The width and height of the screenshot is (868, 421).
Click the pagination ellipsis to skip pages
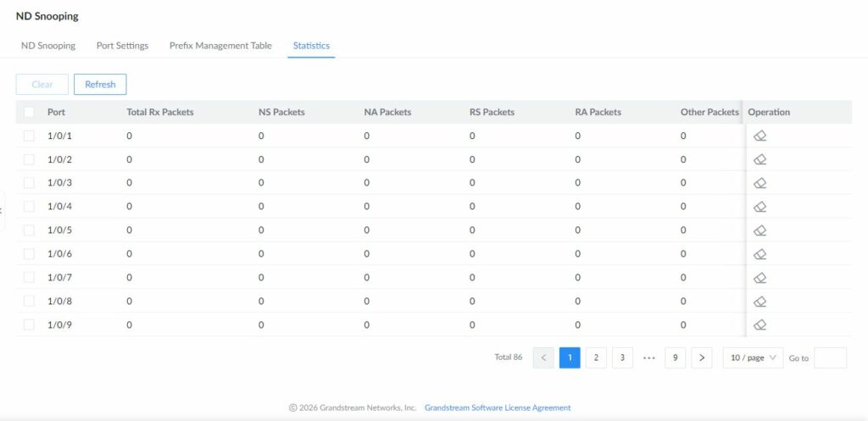pyautogui.click(x=648, y=358)
